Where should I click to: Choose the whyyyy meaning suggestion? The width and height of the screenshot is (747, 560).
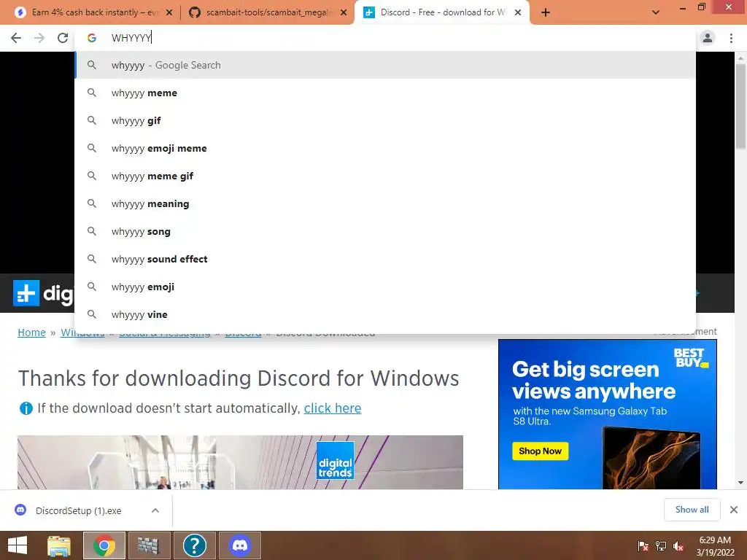385,203
